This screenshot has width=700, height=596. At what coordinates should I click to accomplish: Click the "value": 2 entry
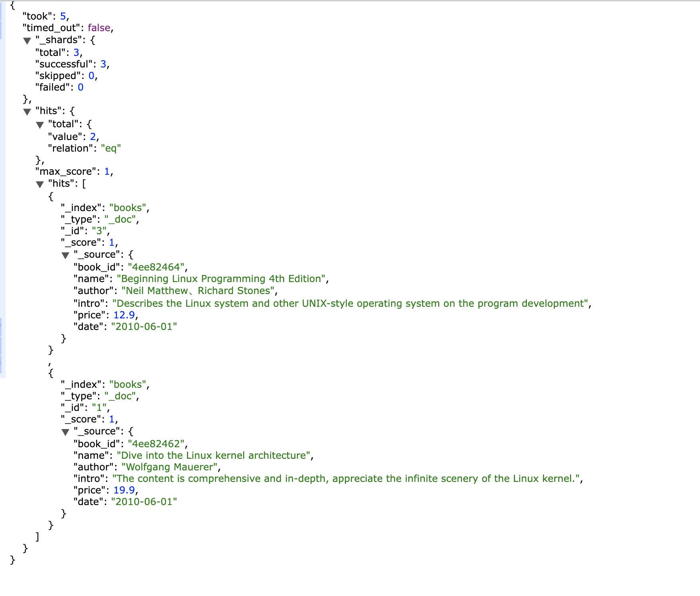pos(73,137)
